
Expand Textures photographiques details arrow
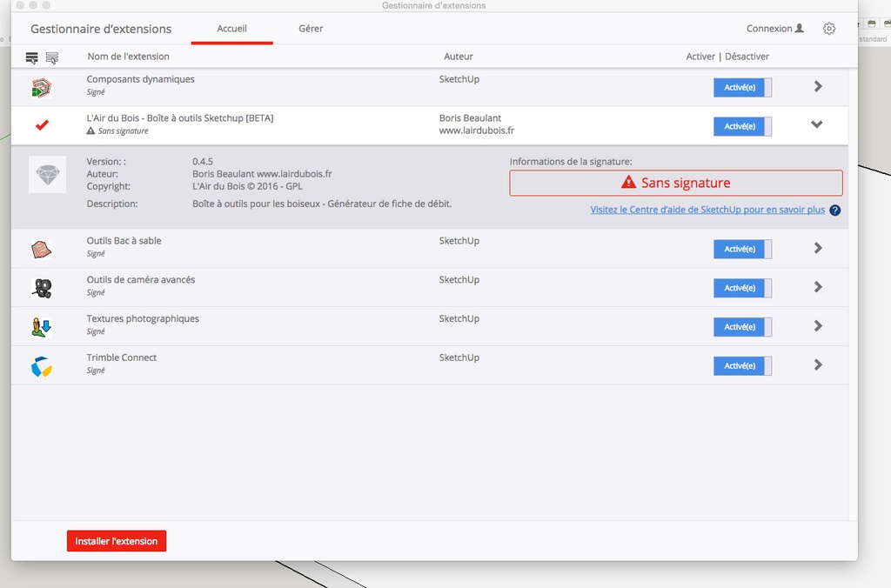pos(818,326)
